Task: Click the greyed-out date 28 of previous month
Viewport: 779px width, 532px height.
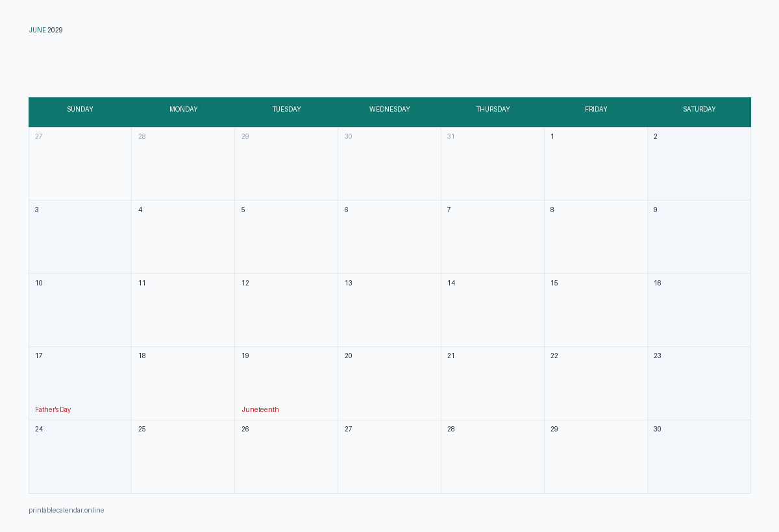Action: coord(142,136)
